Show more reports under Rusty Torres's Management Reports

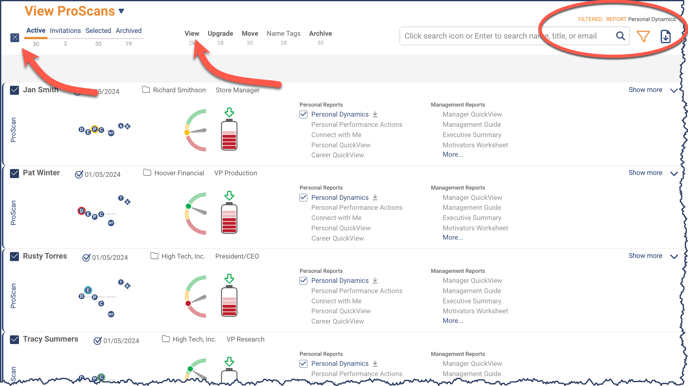(452, 321)
